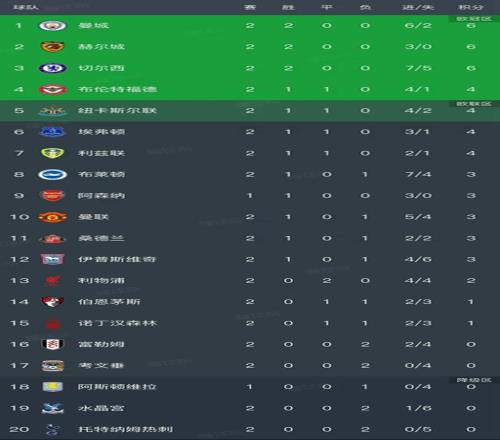Click the Manchester United crest

tap(52, 217)
